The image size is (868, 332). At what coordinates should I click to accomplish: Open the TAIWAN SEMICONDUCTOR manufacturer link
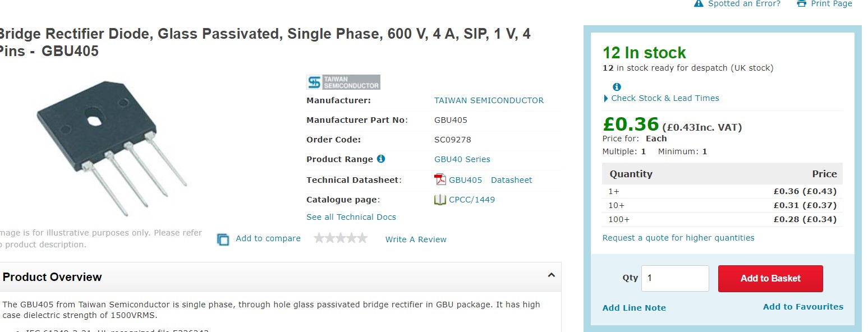tap(489, 100)
